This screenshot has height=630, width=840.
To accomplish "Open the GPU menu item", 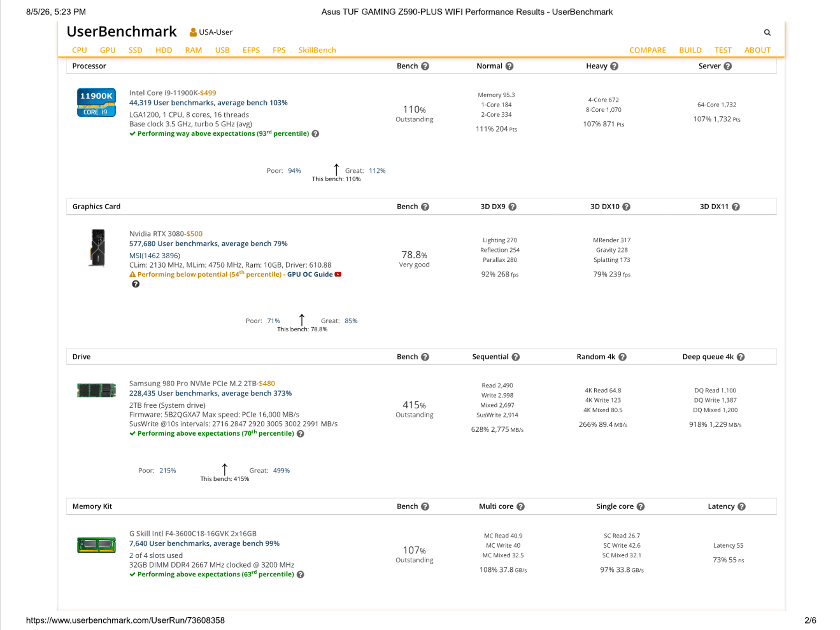I will pyautogui.click(x=108, y=50).
